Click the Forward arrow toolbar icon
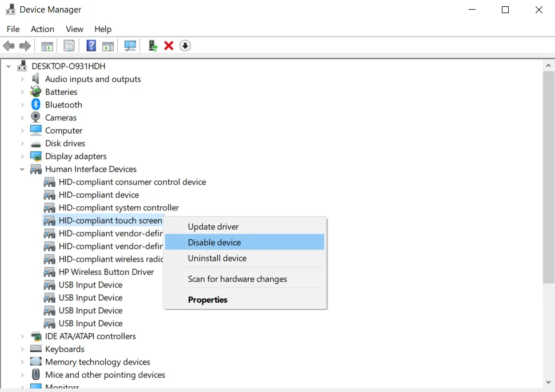The height and width of the screenshot is (392, 555). pyautogui.click(x=25, y=46)
